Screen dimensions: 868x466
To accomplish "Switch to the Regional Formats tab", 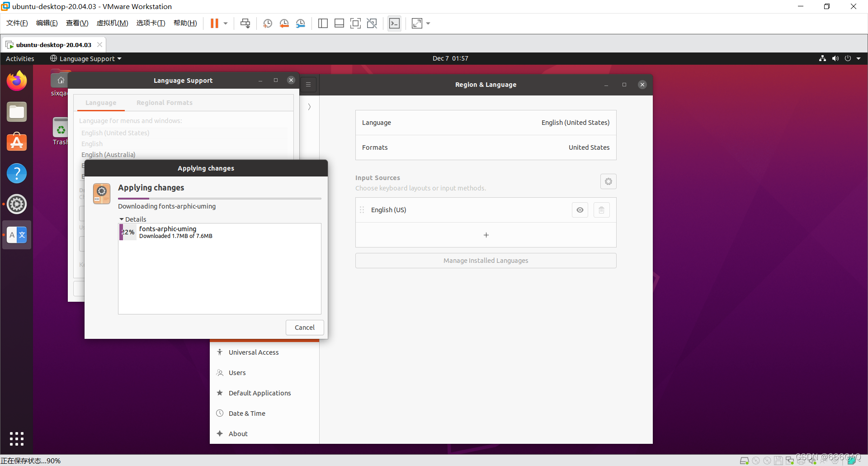I will (x=165, y=103).
